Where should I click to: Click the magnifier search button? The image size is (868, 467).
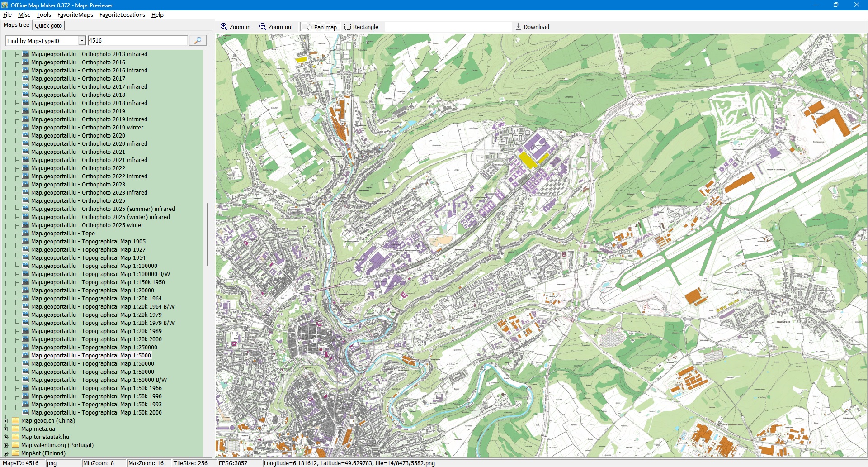[x=198, y=41]
